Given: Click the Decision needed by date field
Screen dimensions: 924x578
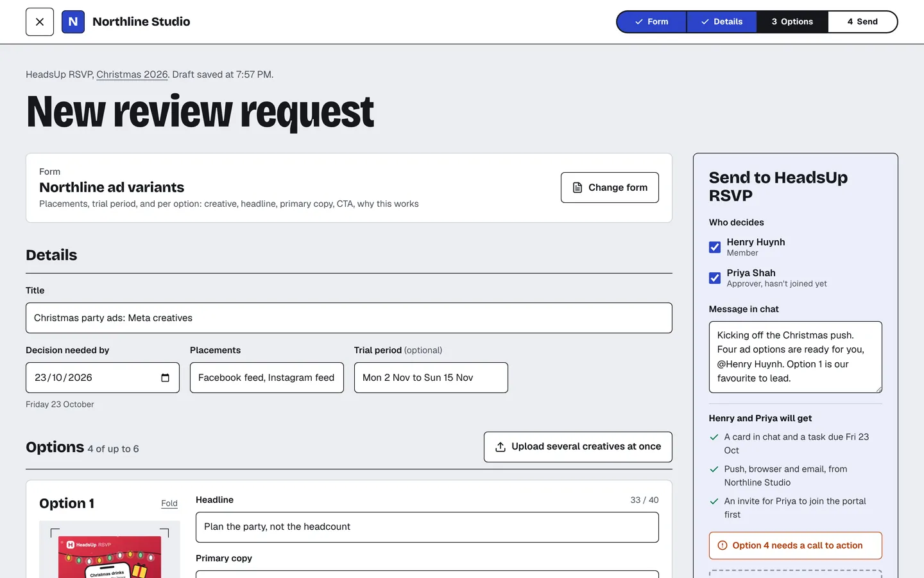Looking at the screenshot, I should pyautogui.click(x=103, y=378).
